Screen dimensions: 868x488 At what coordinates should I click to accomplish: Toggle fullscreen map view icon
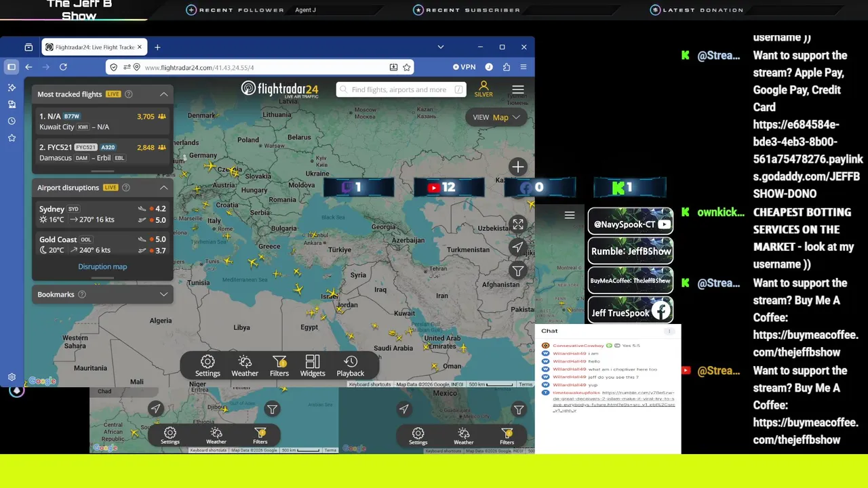click(518, 224)
